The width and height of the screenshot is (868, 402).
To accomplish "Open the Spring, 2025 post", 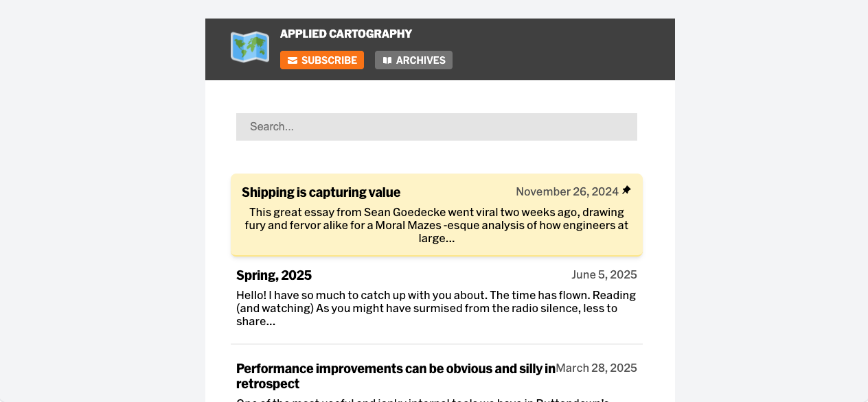I will pyautogui.click(x=274, y=275).
